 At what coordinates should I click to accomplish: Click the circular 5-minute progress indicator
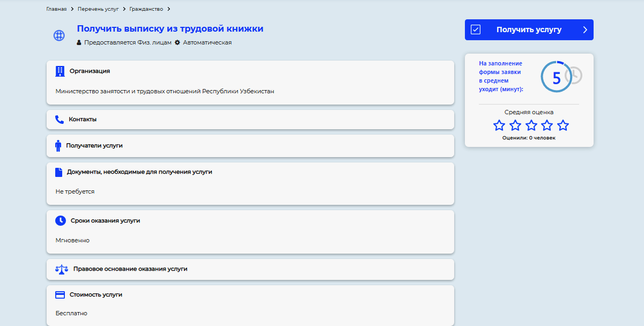[x=556, y=77]
